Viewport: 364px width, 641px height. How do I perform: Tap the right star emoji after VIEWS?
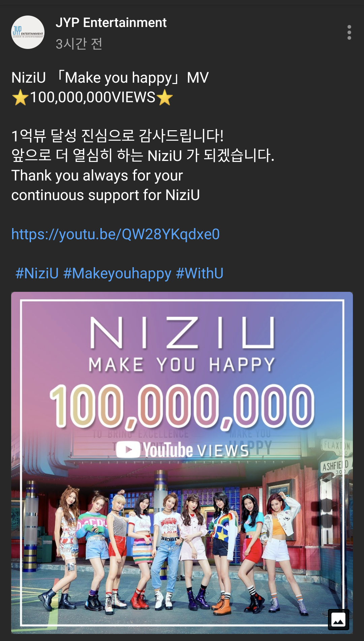tap(164, 97)
